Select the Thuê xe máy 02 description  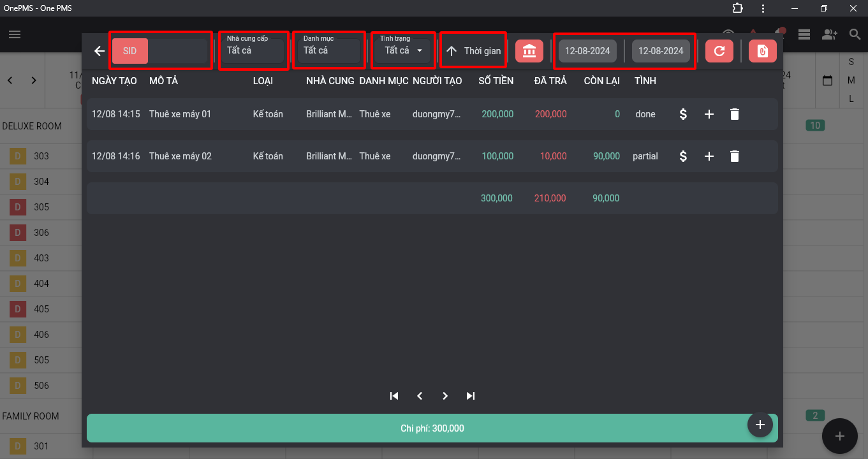[180, 156]
